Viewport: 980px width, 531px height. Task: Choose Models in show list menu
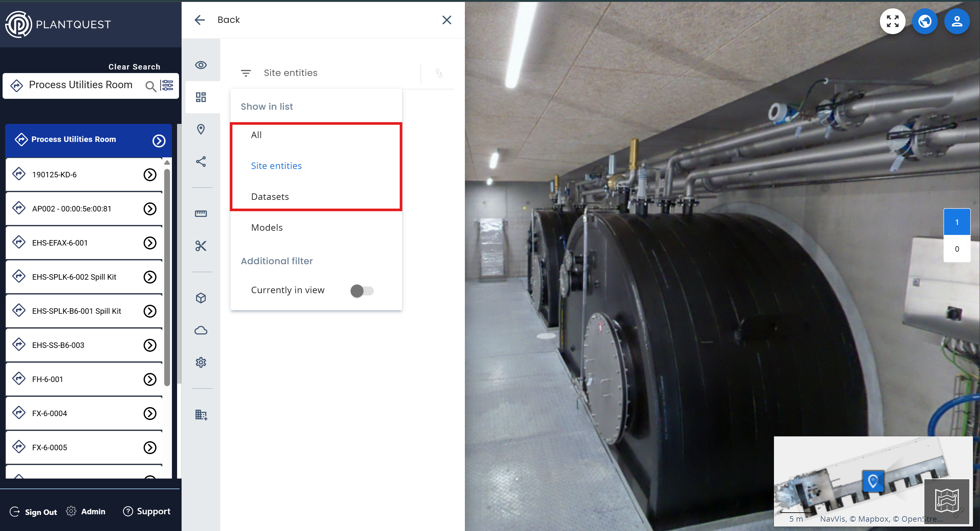(x=267, y=228)
